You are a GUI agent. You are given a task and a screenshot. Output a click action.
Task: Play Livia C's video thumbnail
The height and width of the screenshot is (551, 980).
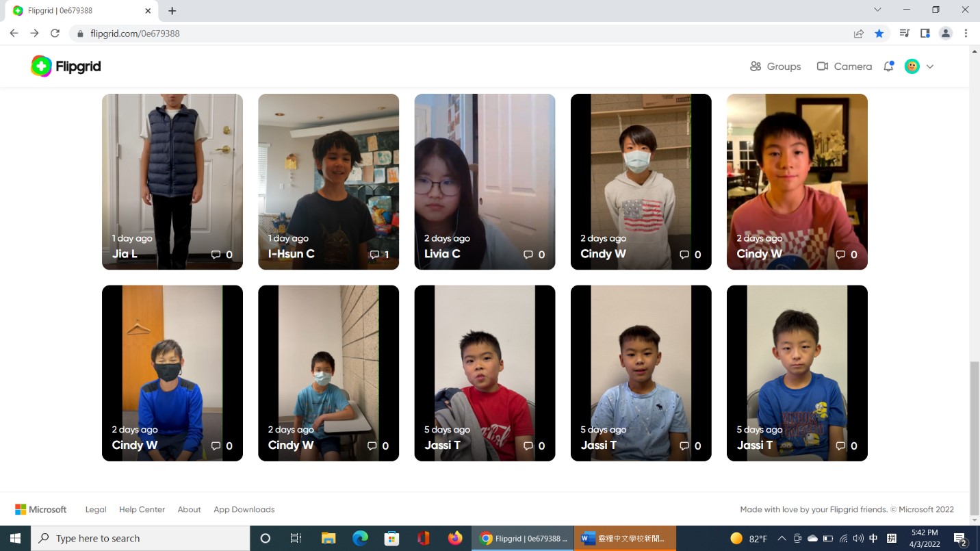coord(485,171)
